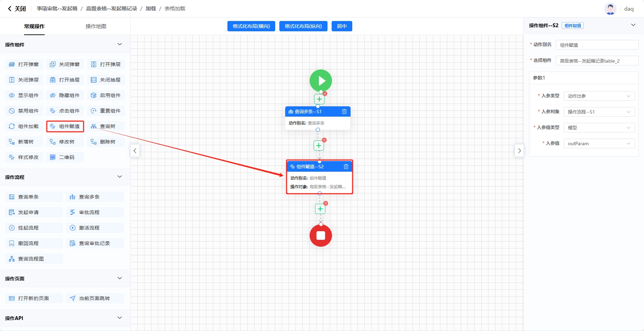Collapse the right panel with arrow handle

519,151
